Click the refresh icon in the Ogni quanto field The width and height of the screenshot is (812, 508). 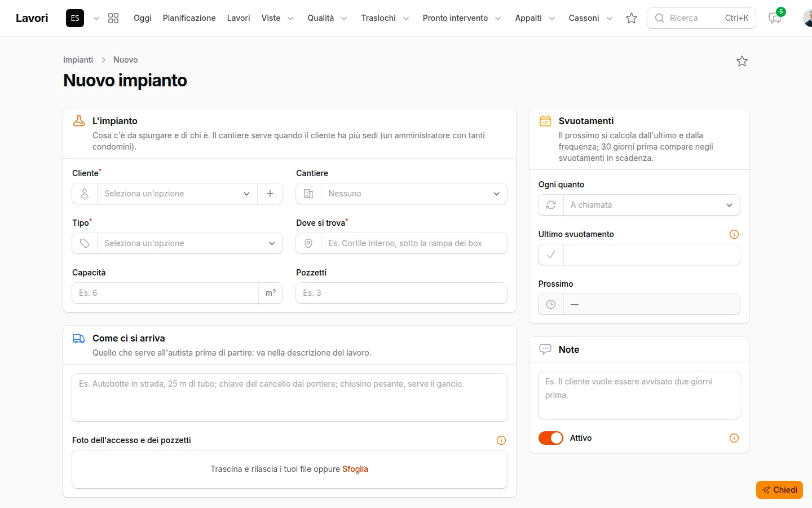[x=551, y=205]
